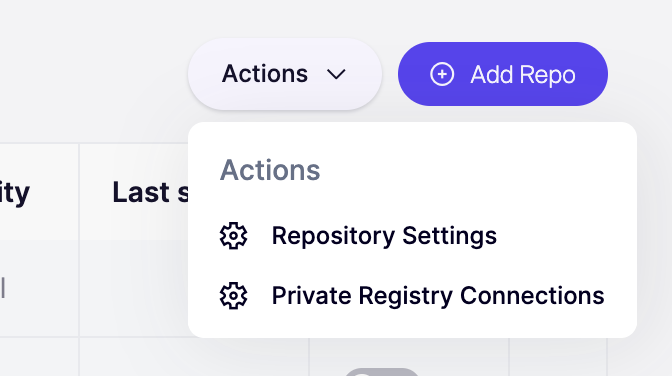This screenshot has height=376, width=672.
Task: Click the downward chevron icon on Actions
Action: point(336,75)
